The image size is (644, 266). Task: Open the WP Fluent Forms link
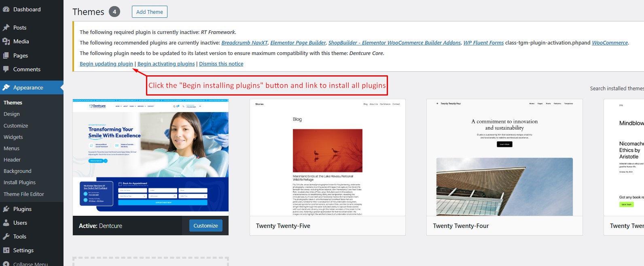coord(483,43)
